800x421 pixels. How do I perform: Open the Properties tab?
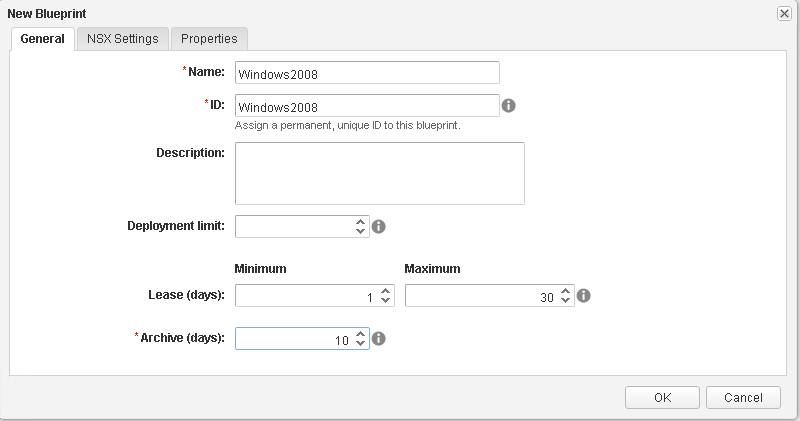pos(209,39)
